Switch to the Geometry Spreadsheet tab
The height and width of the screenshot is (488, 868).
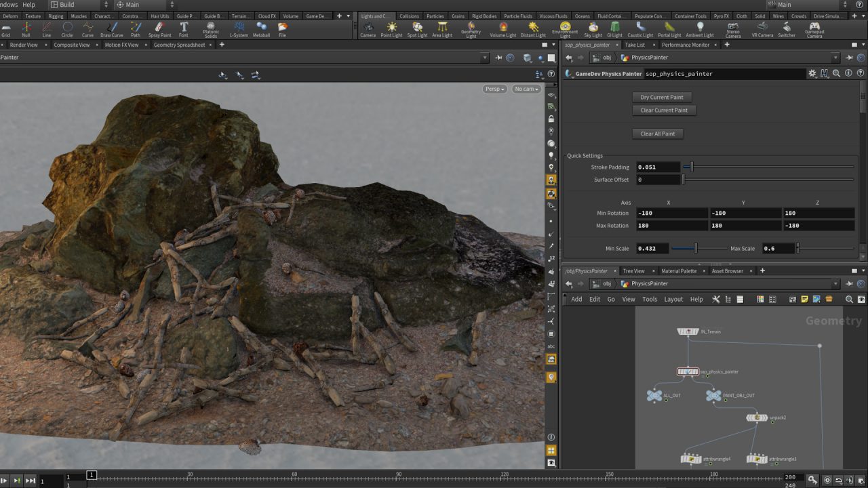click(x=179, y=45)
